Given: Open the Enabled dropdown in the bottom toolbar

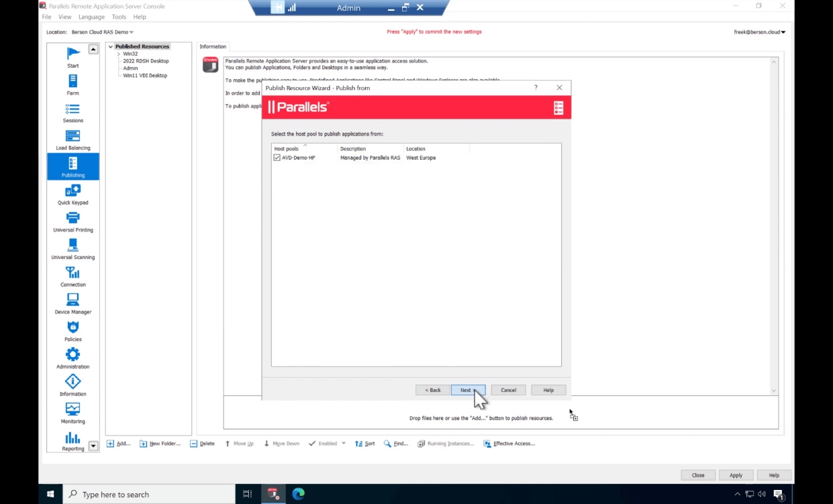Looking at the screenshot, I should click(344, 443).
